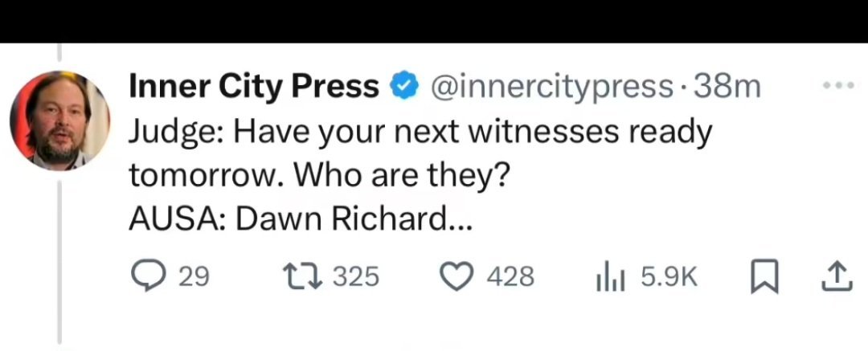The image size is (868, 351).
Task: Click the Inner City Press display name
Action: click(254, 86)
